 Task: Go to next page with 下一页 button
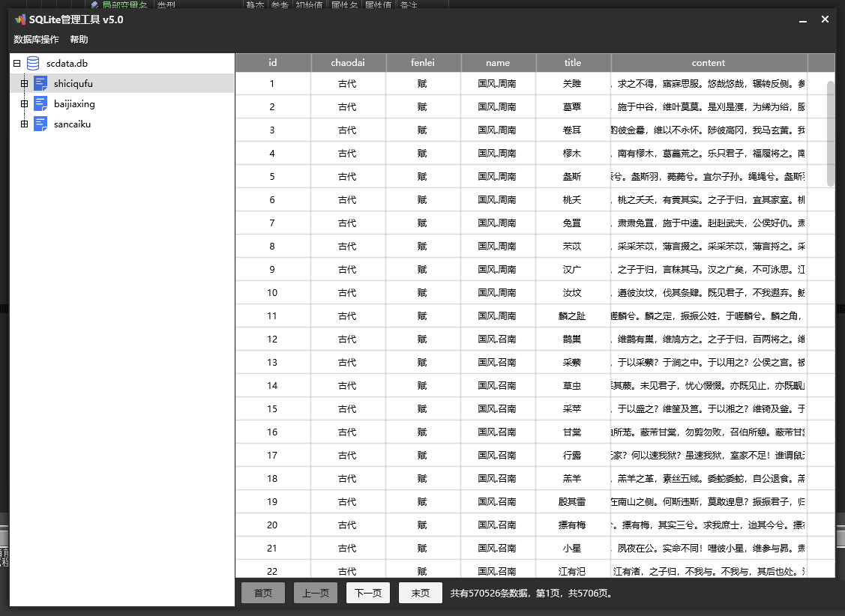367,592
